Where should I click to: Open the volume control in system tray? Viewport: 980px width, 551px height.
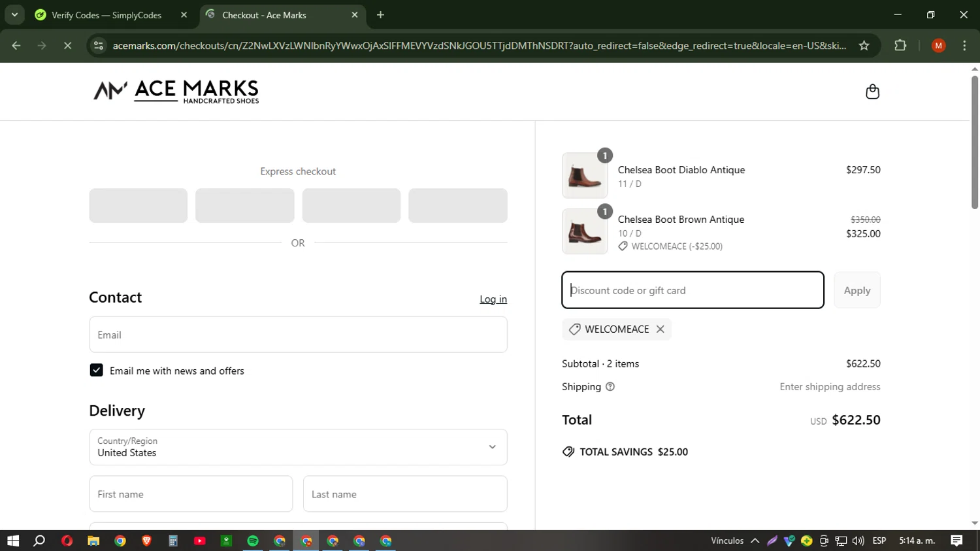[x=858, y=541]
